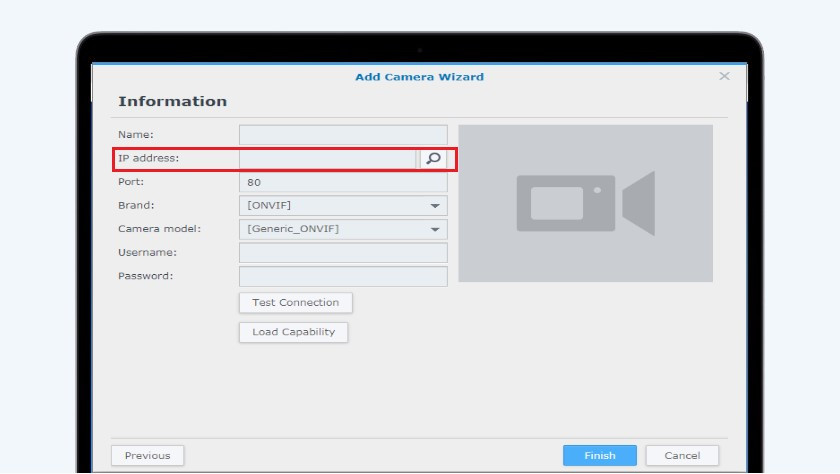Focus the Password input field

coord(343,277)
